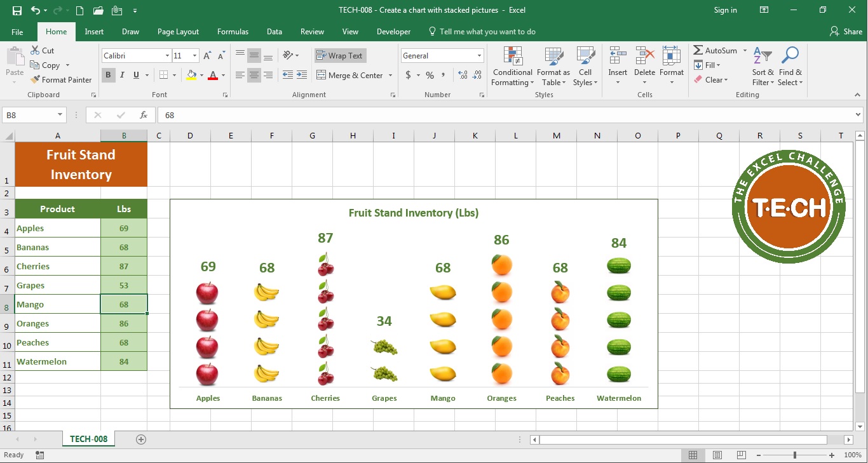
Task: Toggle Italic formatting
Action: pyautogui.click(x=122, y=75)
